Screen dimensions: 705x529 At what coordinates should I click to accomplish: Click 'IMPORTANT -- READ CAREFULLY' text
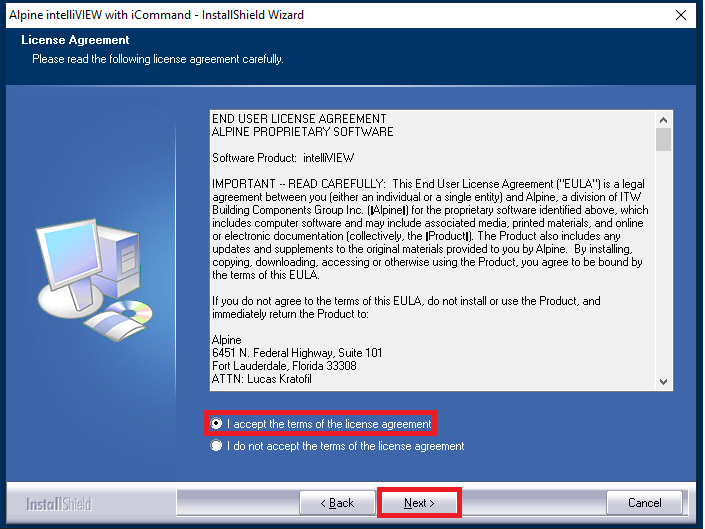(299, 184)
